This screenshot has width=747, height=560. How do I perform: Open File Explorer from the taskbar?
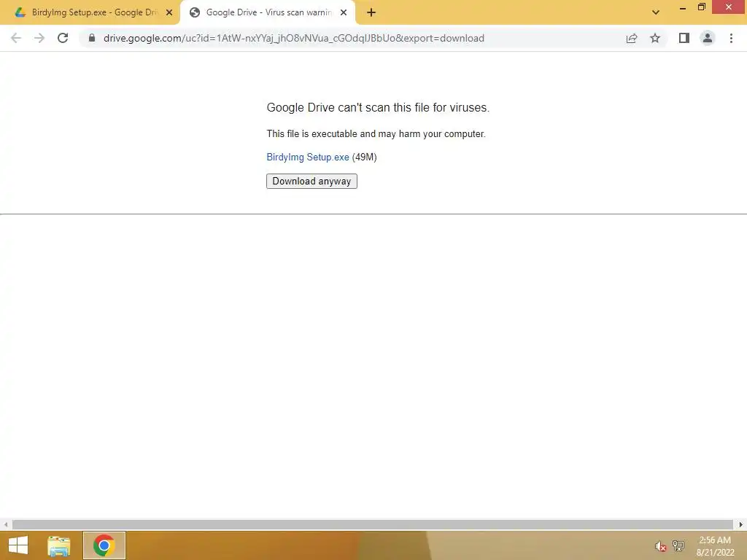pos(59,545)
